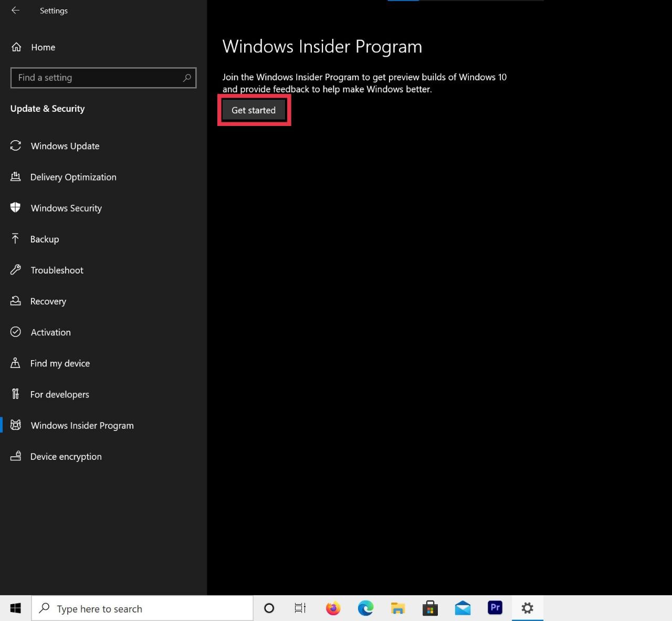Open Microsoft Store from the taskbar
Viewport: 672px width, 621px height.
click(x=430, y=608)
